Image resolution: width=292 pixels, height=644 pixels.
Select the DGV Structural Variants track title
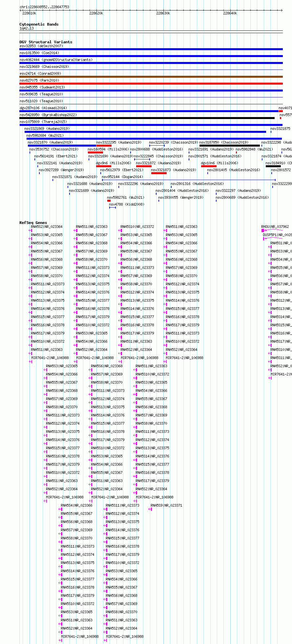[46, 42]
